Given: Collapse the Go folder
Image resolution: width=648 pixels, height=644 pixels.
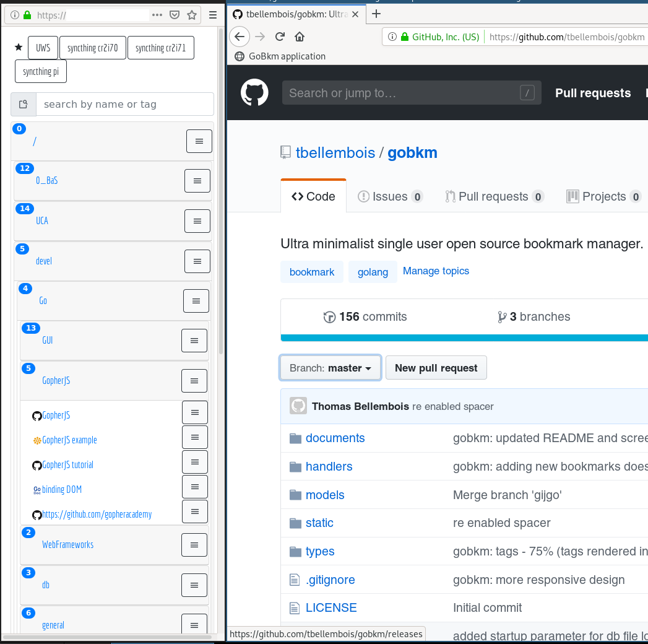Looking at the screenshot, I should coord(43,300).
